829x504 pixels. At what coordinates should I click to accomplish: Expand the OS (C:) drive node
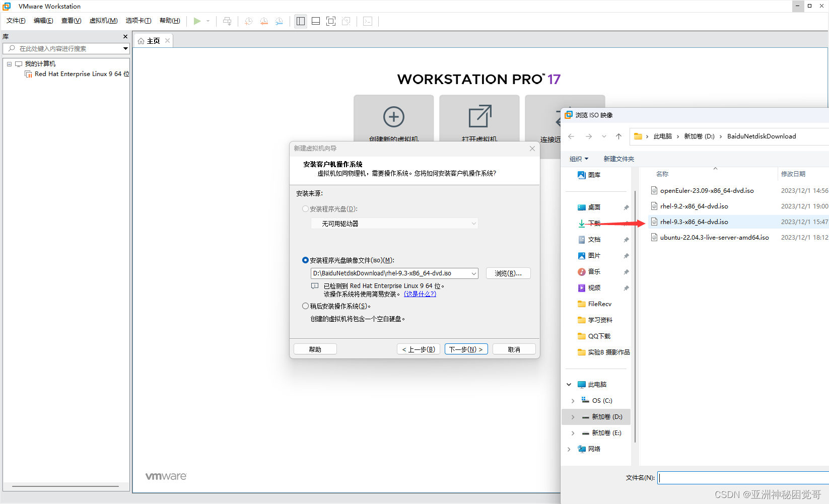[573, 401]
